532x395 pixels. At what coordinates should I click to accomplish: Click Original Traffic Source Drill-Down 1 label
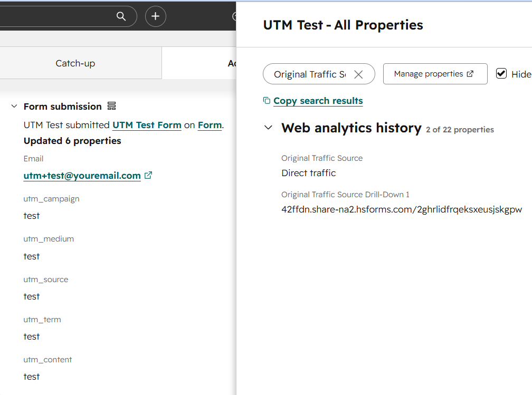pyautogui.click(x=345, y=194)
